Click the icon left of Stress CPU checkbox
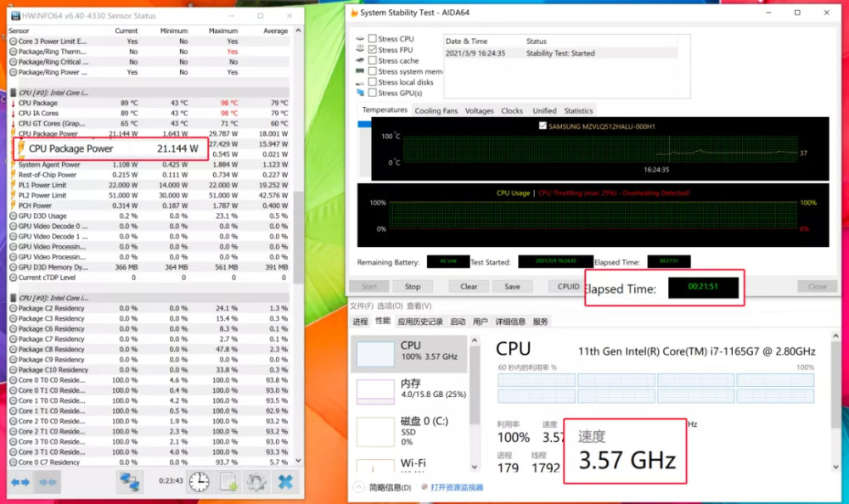The height and width of the screenshot is (504, 849). click(x=360, y=38)
